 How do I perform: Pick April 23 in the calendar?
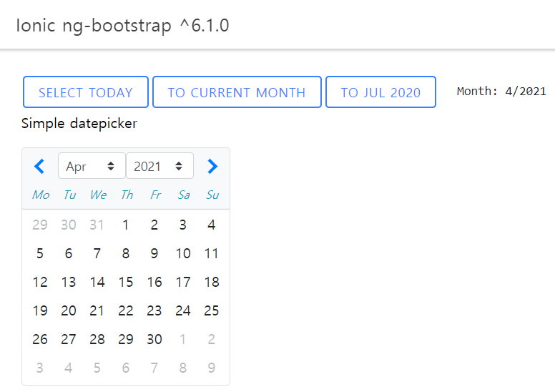[x=154, y=310]
